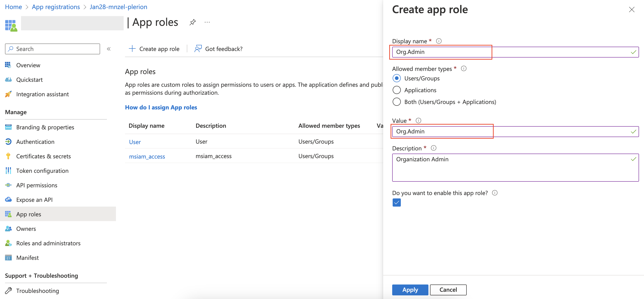Screen dimensions: 644x299
Task: Click the Authentication icon
Action: pyautogui.click(x=8, y=142)
